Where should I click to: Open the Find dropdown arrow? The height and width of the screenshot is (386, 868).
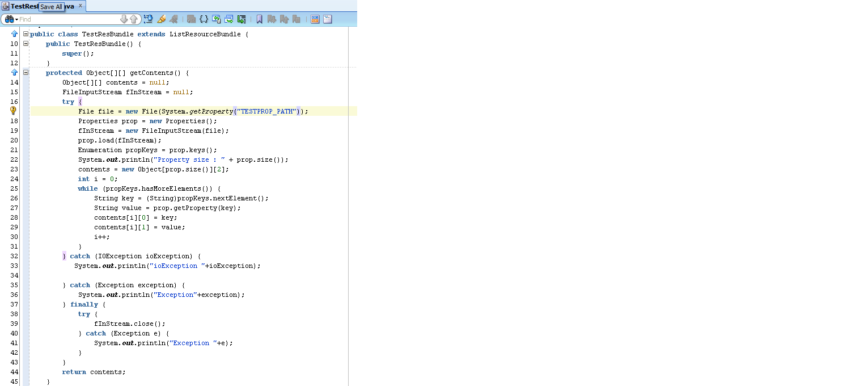coord(16,19)
